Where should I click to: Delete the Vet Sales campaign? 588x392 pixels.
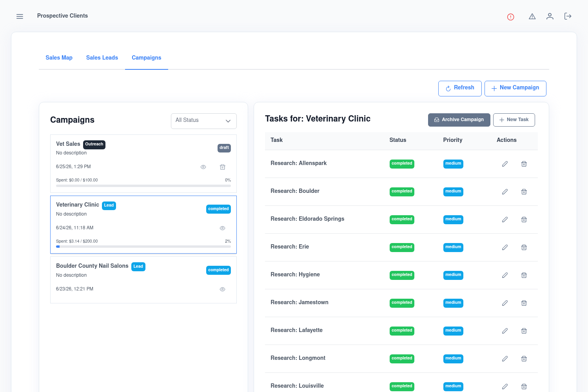pos(222,167)
